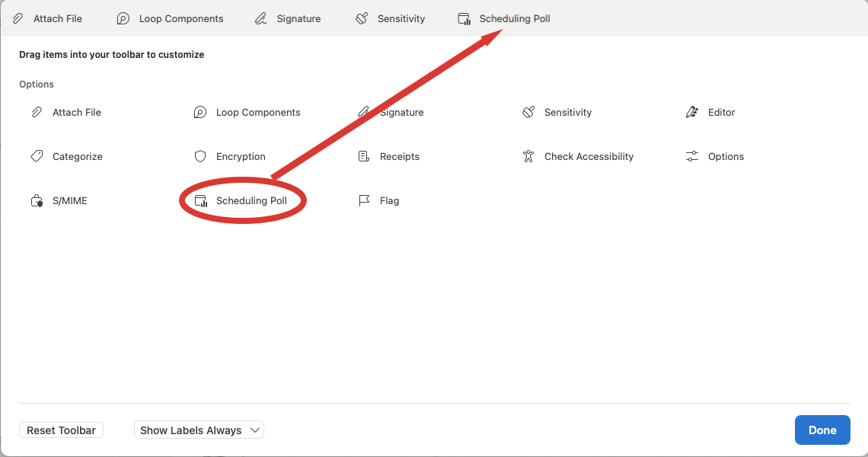The image size is (868, 457).
Task: Click the Categorize tag icon
Action: click(37, 157)
